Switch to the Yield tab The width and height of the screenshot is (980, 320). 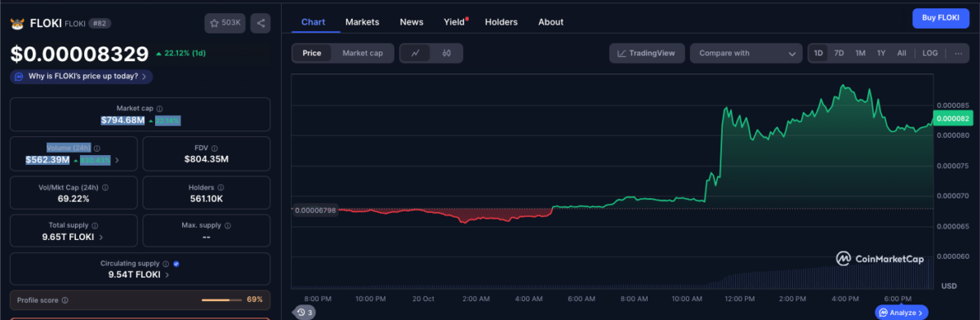tap(454, 22)
